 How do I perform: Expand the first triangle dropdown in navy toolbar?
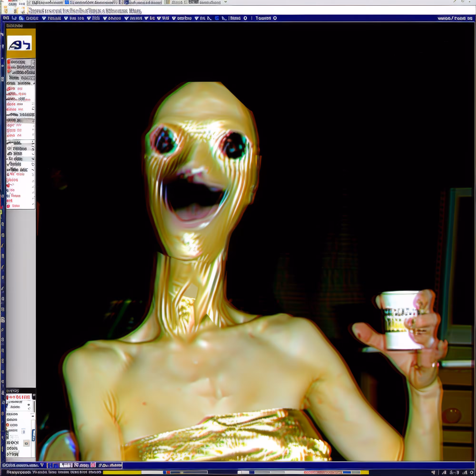(44, 18)
